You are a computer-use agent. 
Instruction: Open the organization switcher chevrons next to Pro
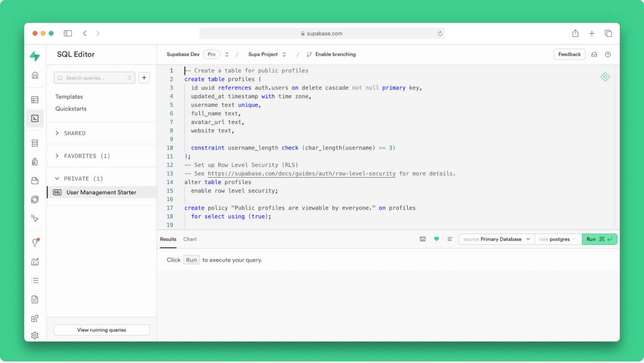pyautogui.click(x=227, y=55)
